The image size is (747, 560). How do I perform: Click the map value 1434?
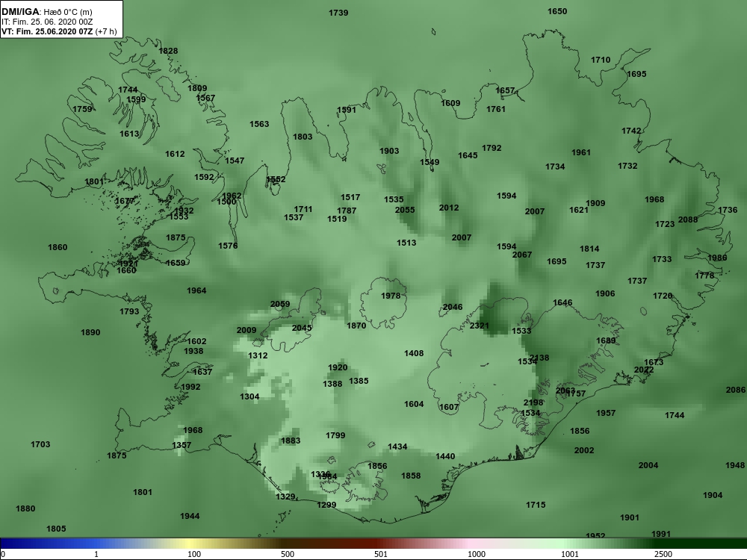coord(397,447)
